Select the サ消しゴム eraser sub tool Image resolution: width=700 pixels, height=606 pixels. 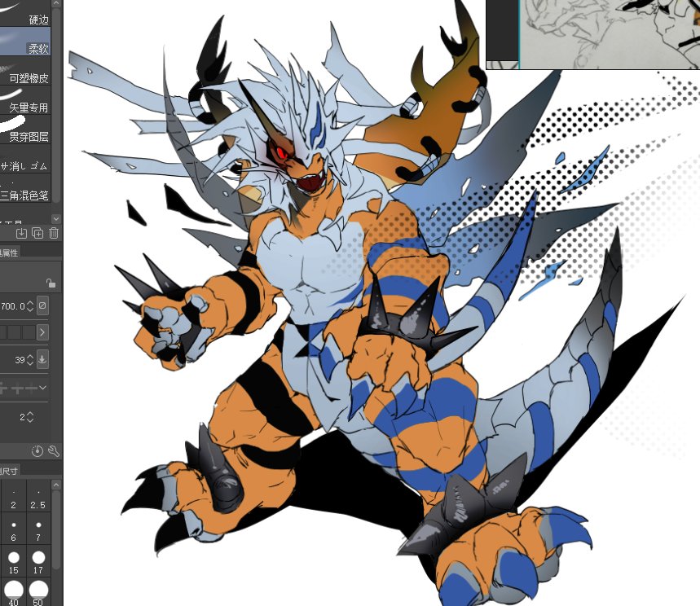click(25, 160)
